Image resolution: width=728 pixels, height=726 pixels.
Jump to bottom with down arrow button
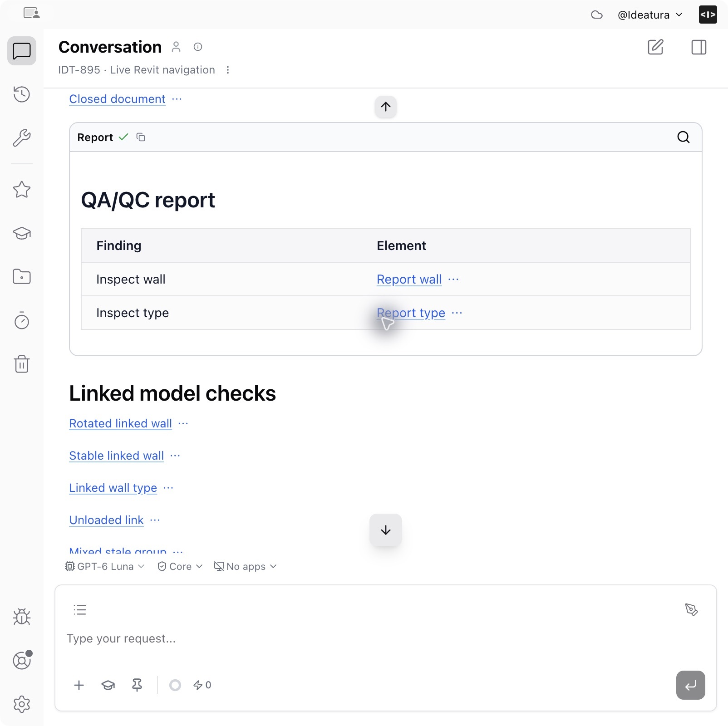click(385, 530)
